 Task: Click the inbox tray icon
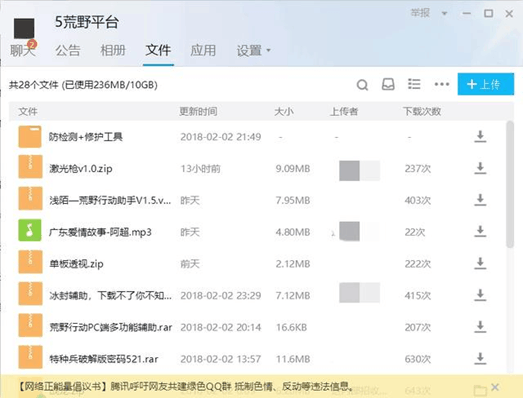click(388, 84)
